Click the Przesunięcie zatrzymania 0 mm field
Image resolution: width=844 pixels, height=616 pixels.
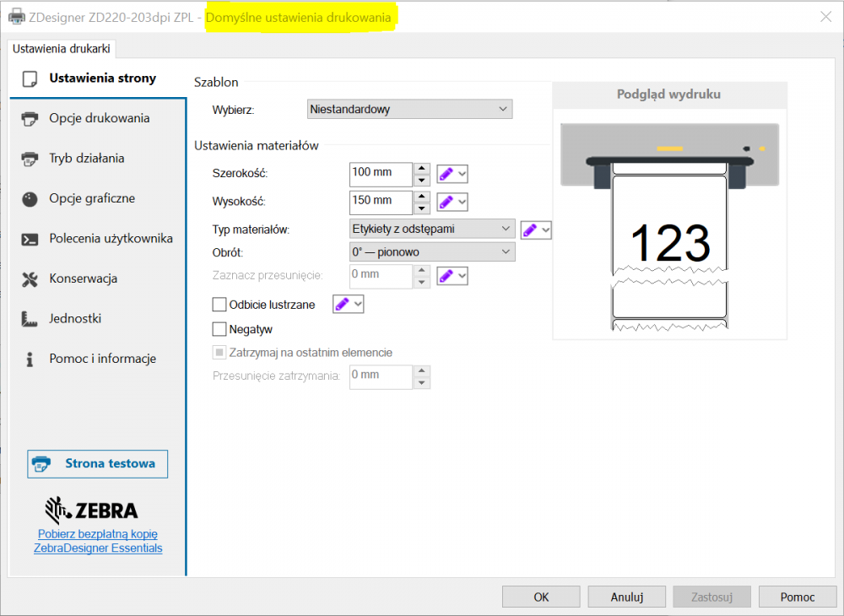point(381,377)
